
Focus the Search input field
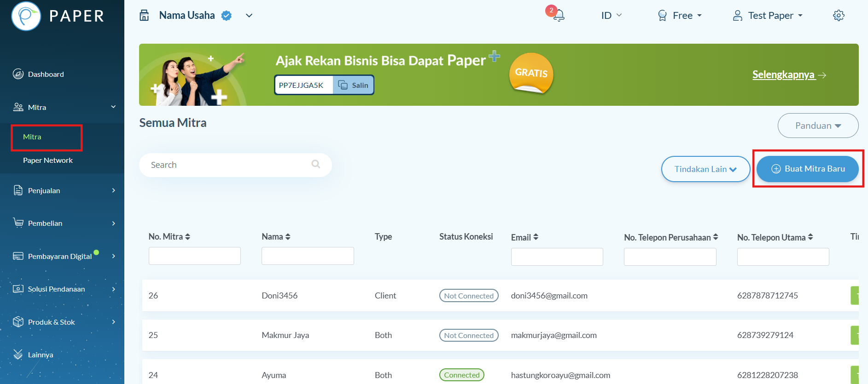(235, 165)
